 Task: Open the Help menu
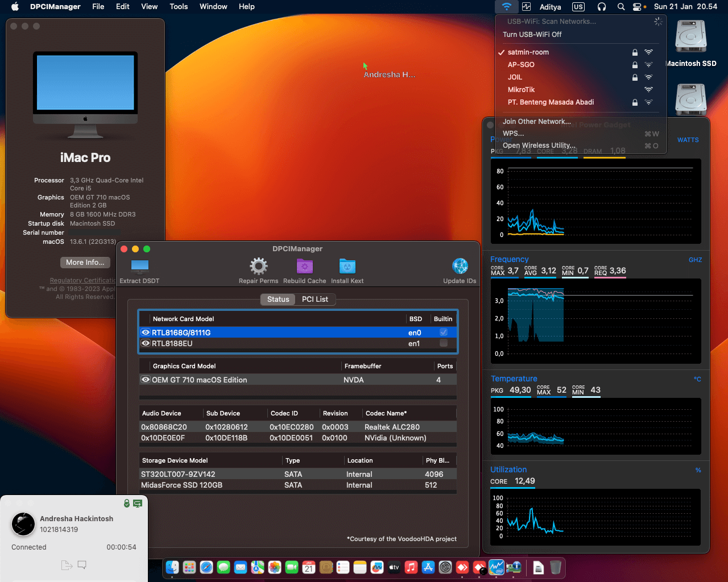tap(246, 7)
